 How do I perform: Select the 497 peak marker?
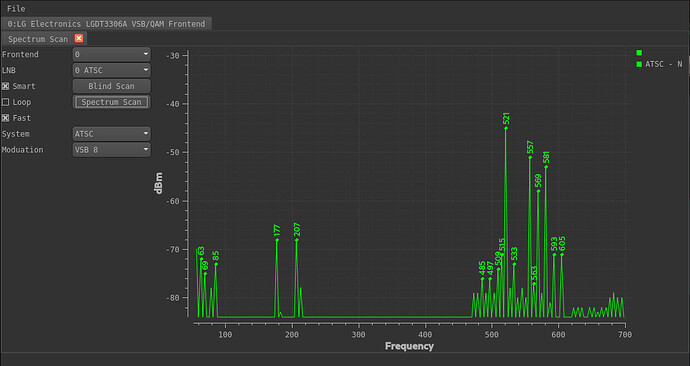pyautogui.click(x=490, y=278)
